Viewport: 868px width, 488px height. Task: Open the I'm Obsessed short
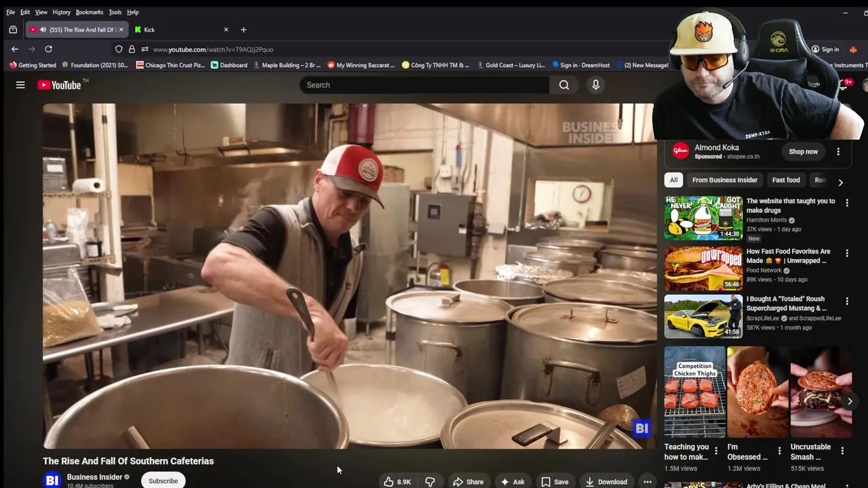(757, 392)
